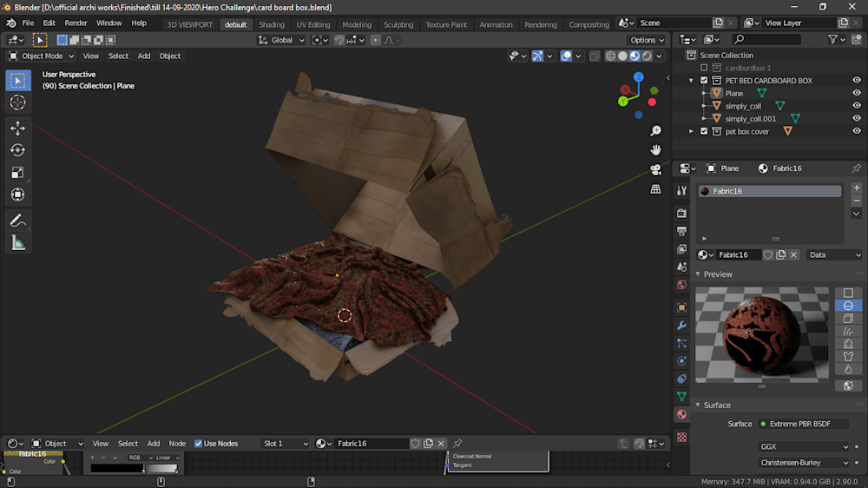This screenshot has height=488, width=868.
Task: Exclude PET BED CARDBOARD BOX collection checkbox
Action: point(704,81)
